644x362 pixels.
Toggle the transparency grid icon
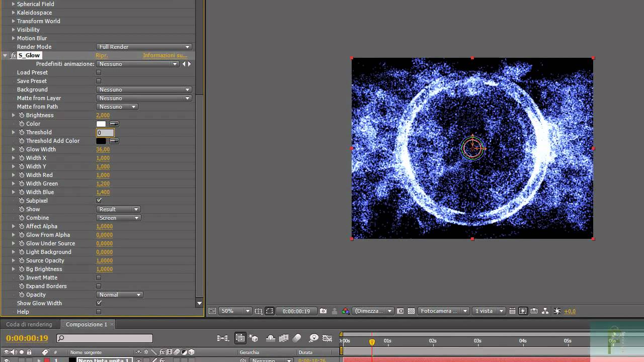pyautogui.click(x=411, y=311)
